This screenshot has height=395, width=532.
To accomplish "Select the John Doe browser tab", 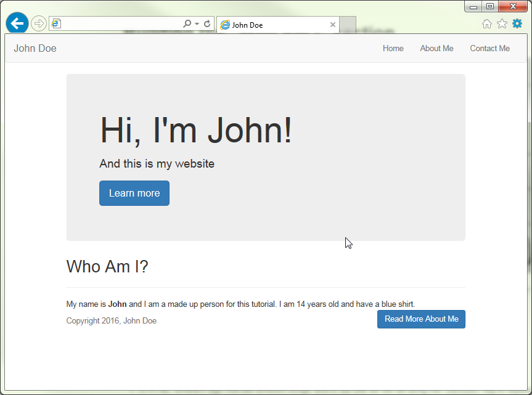I will 271,25.
